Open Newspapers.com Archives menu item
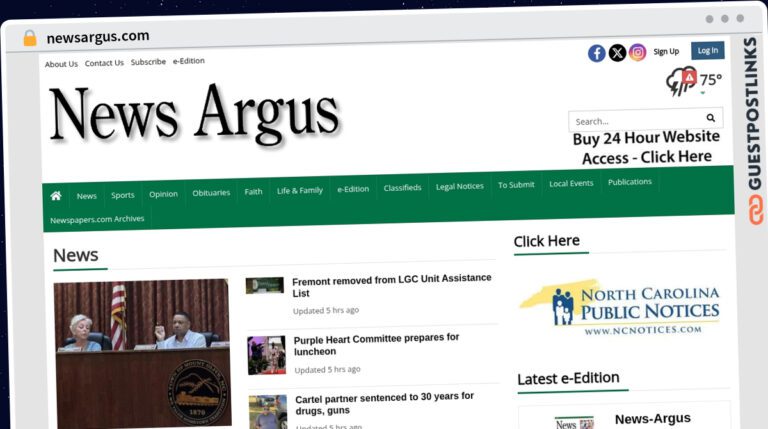768x429 pixels. (x=97, y=219)
